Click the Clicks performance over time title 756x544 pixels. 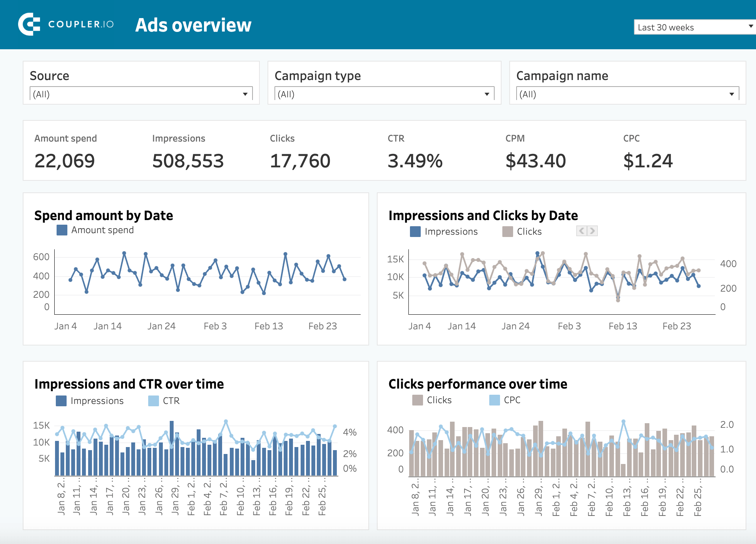[478, 384]
